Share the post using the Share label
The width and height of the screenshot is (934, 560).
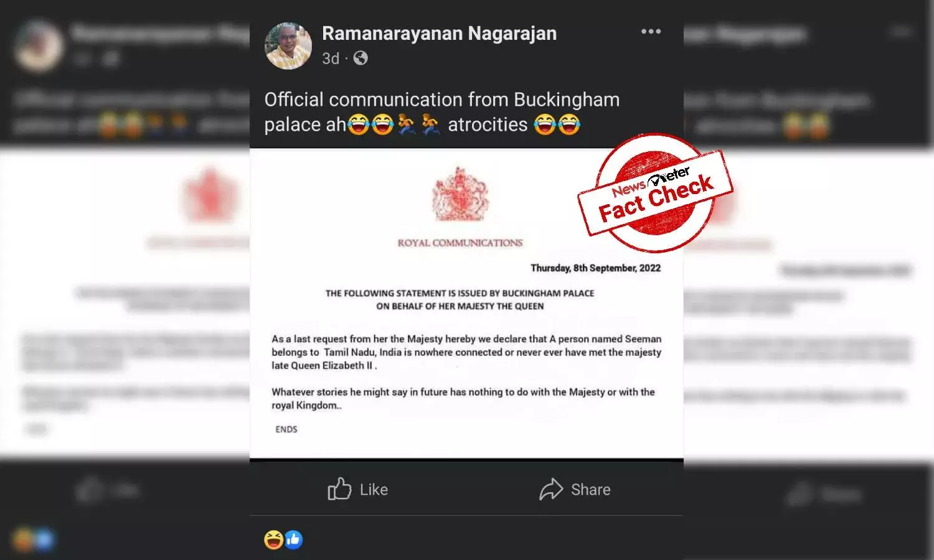click(590, 490)
